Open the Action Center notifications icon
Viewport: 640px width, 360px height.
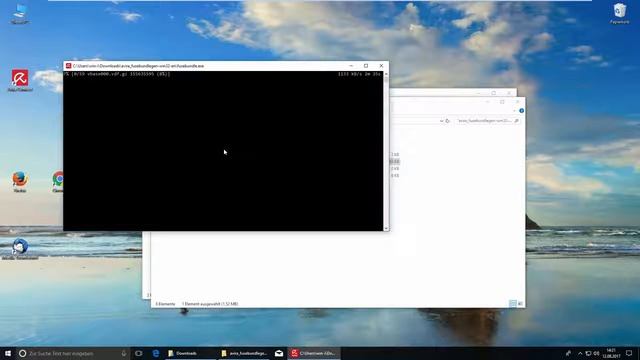tap(629, 353)
